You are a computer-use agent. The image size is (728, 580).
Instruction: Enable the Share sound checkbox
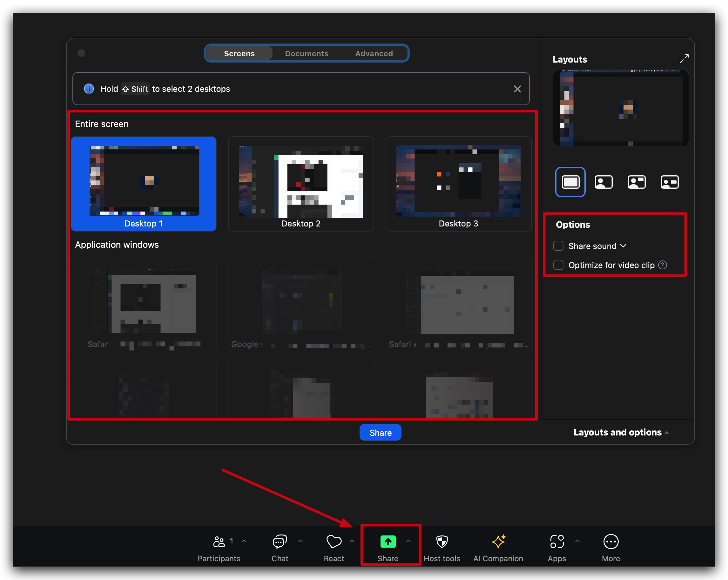(558, 246)
